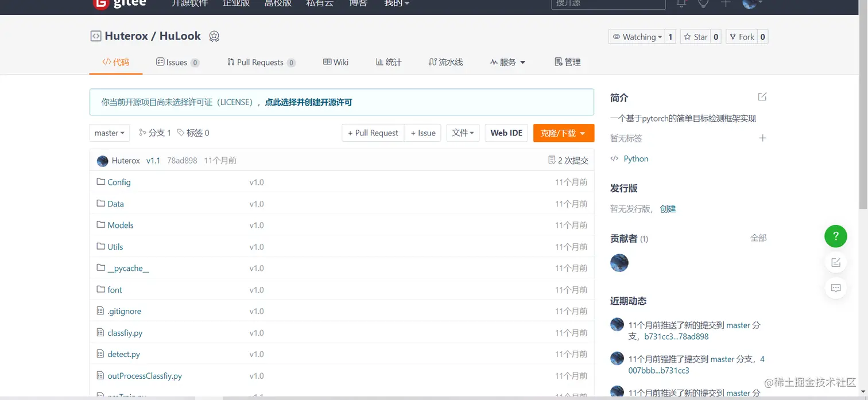Open the Models folder
Image resolution: width=868 pixels, height=400 pixels.
tap(121, 225)
